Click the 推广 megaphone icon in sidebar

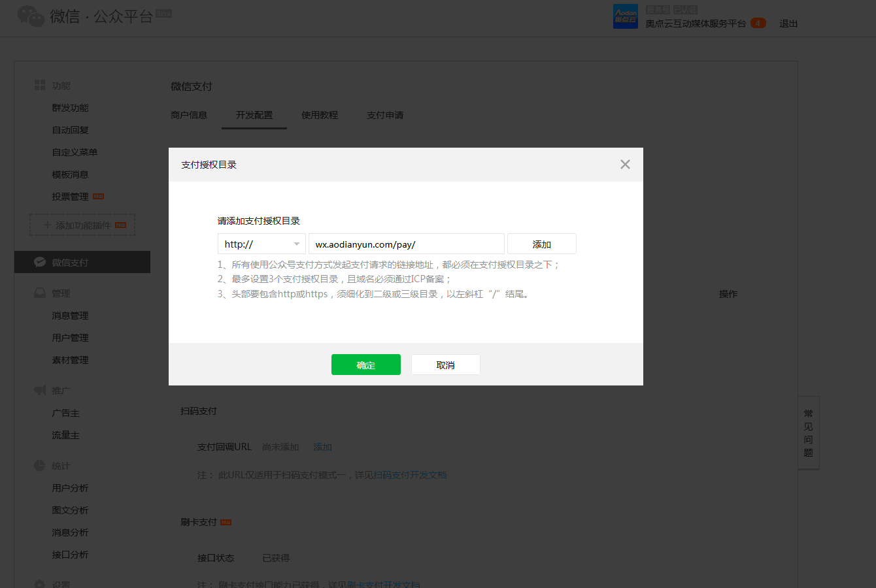pyautogui.click(x=40, y=390)
